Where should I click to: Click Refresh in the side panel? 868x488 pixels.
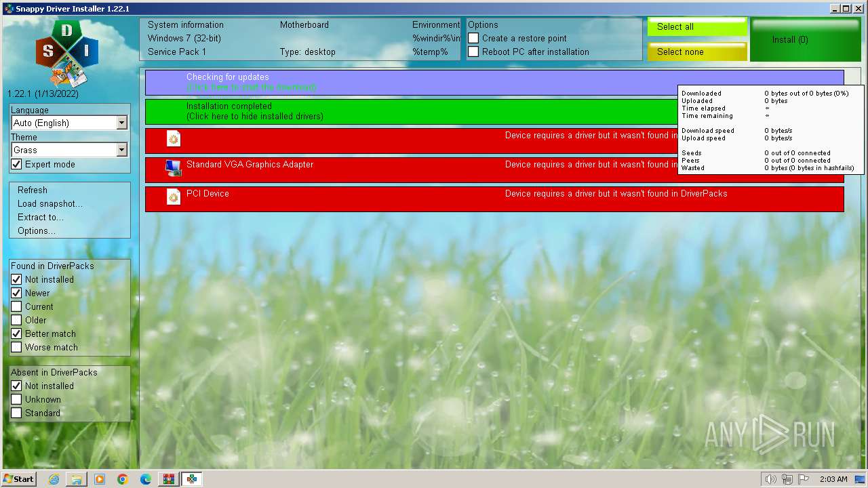pos(33,190)
